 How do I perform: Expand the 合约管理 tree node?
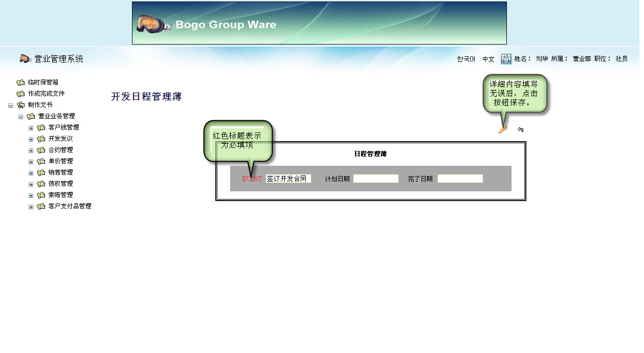click(31, 150)
